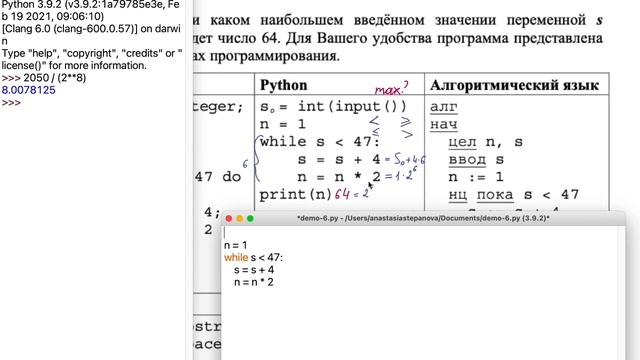Close the demo-6.py editor window
The width and height of the screenshot is (640, 360).
click(x=229, y=219)
